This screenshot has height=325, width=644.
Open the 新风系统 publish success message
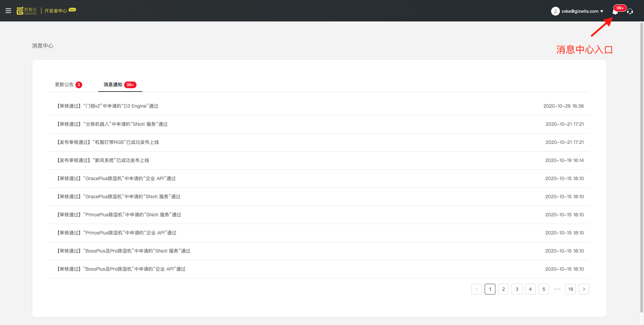tap(103, 160)
